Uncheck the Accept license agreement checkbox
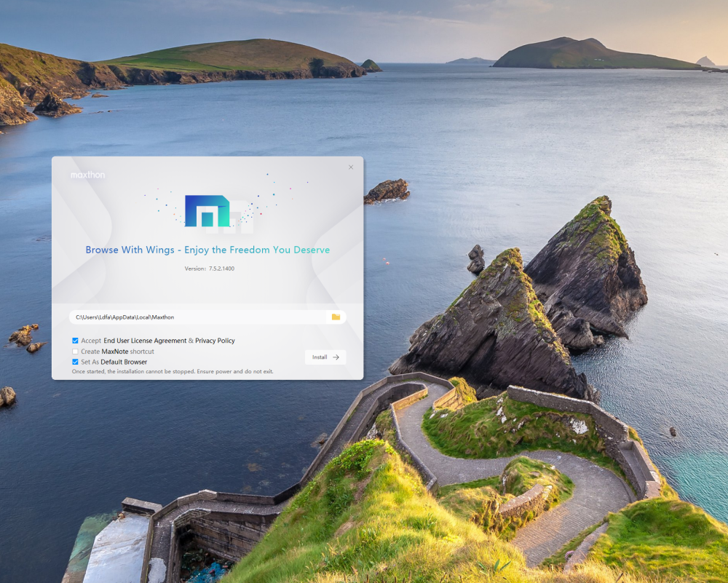 click(75, 341)
